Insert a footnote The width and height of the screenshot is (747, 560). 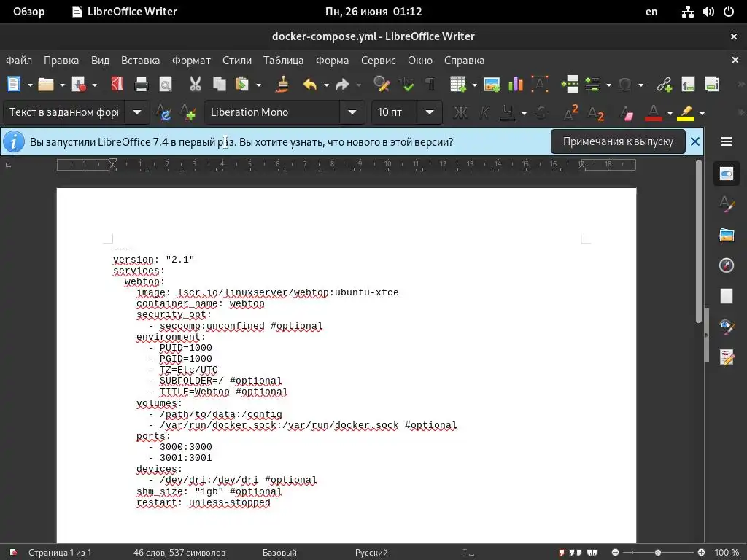coord(688,85)
